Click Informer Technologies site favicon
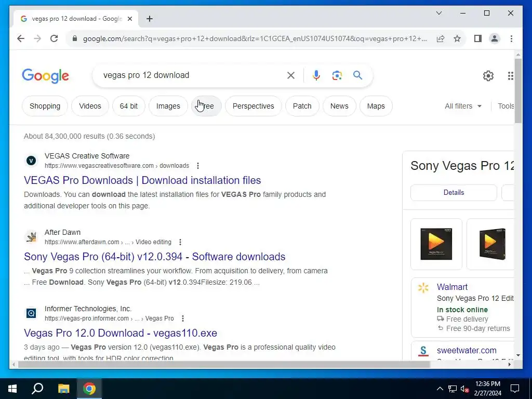The height and width of the screenshot is (399, 532). [x=31, y=313]
